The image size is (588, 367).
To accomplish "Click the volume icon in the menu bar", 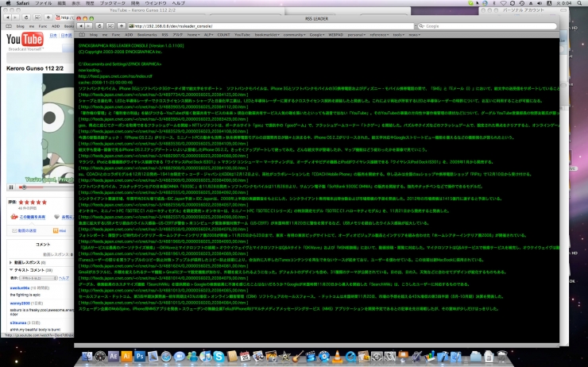I will (539, 3).
